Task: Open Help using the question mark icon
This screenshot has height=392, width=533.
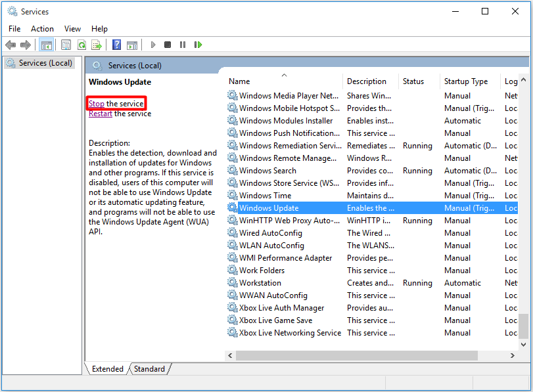Action: 117,45
